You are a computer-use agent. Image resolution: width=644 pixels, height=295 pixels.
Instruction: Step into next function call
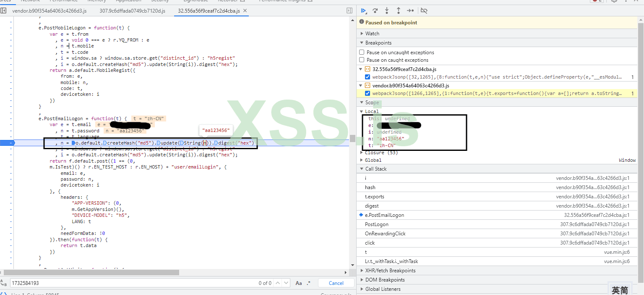[x=387, y=11]
